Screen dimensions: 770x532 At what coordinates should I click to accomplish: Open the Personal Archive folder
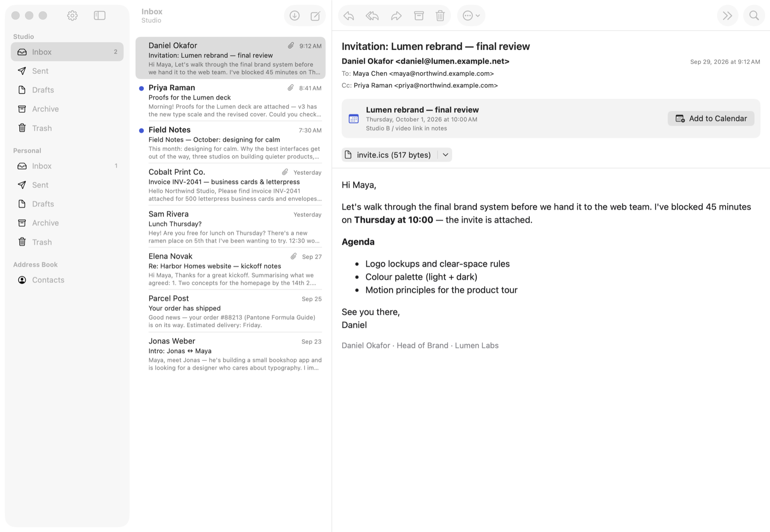(67, 223)
